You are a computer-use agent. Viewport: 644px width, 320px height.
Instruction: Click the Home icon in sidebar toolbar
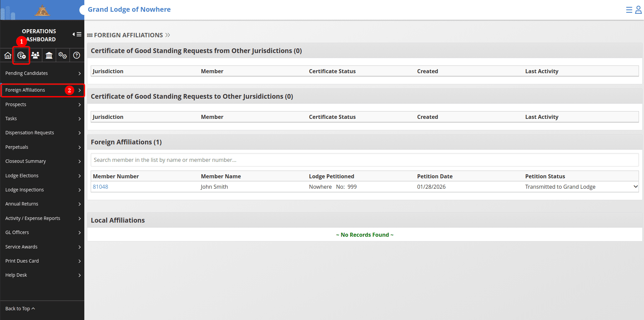point(8,55)
